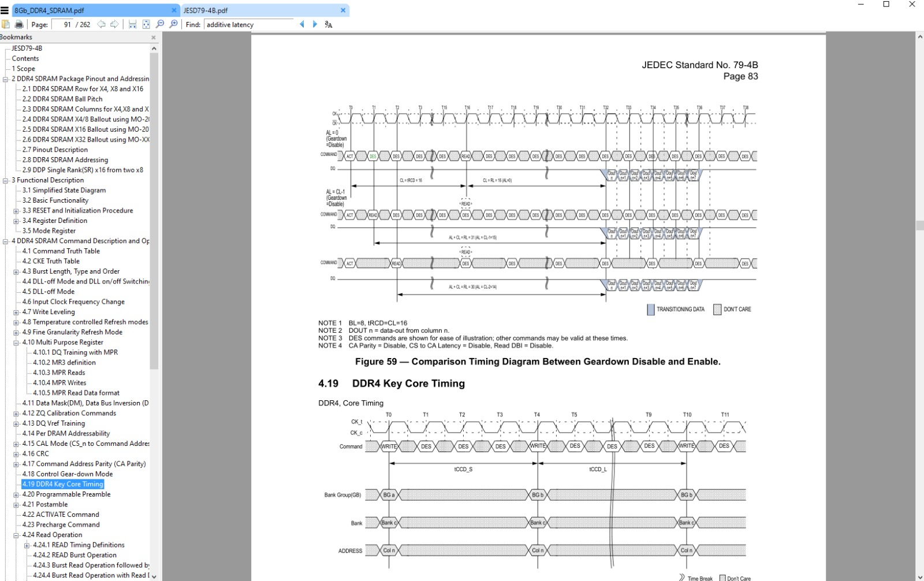Go to '2.8 DDR4 SDRAM Addressing' bookmark
The height and width of the screenshot is (581, 924).
click(65, 160)
